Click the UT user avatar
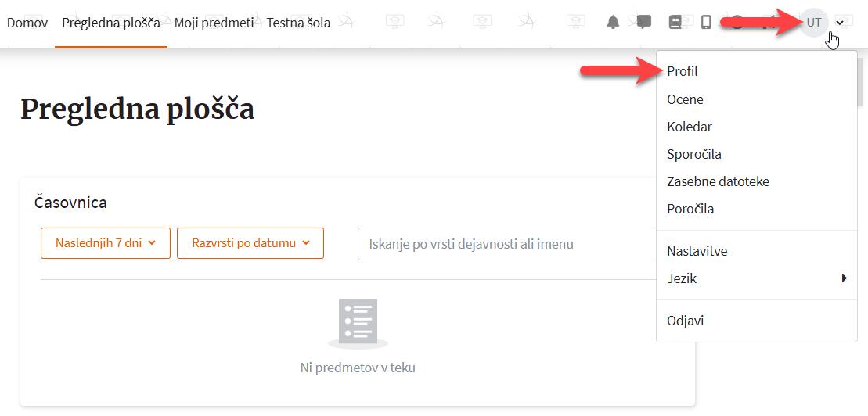The width and height of the screenshot is (868, 416). pyautogui.click(x=814, y=23)
